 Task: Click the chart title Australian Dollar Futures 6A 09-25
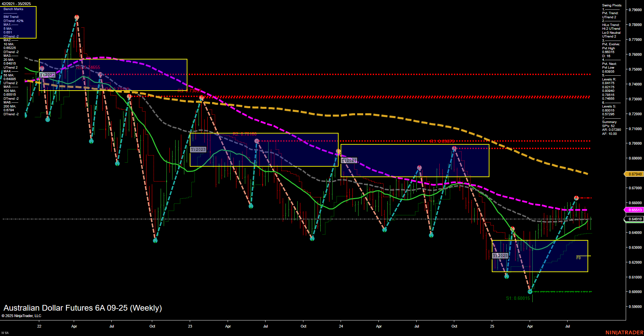82,308
